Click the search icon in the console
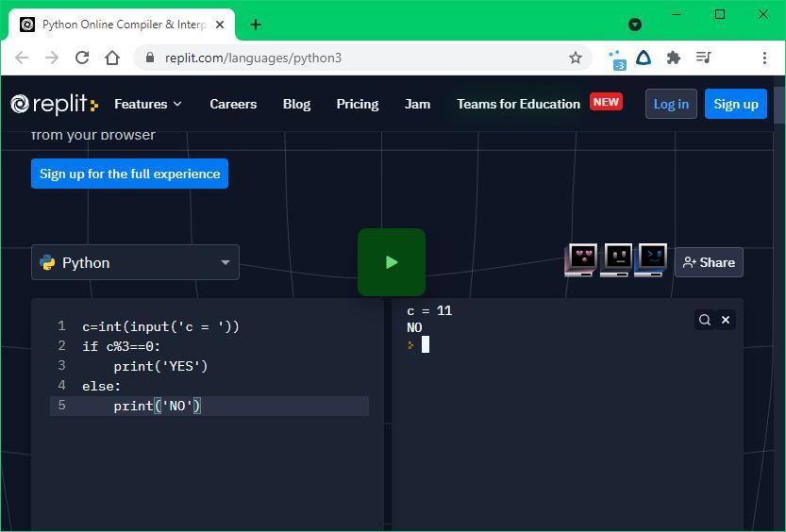This screenshot has width=786, height=532. point(704,320)
